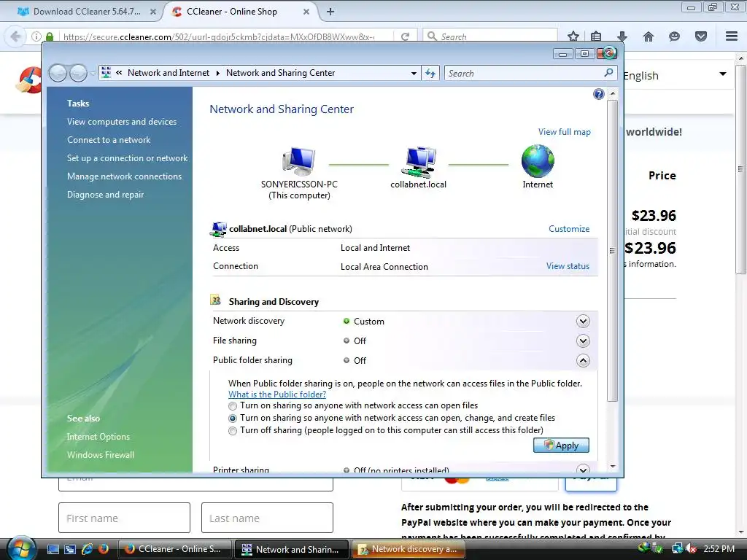Click the help question mark icon
Image resolution: width=747 pixels, height=560 pixels.
coord(598,94)
